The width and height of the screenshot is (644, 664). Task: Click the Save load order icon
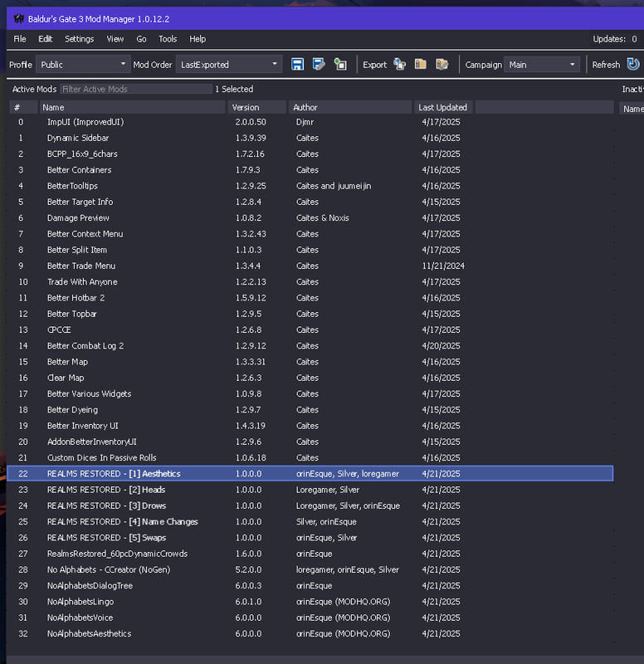pos(297,65)
